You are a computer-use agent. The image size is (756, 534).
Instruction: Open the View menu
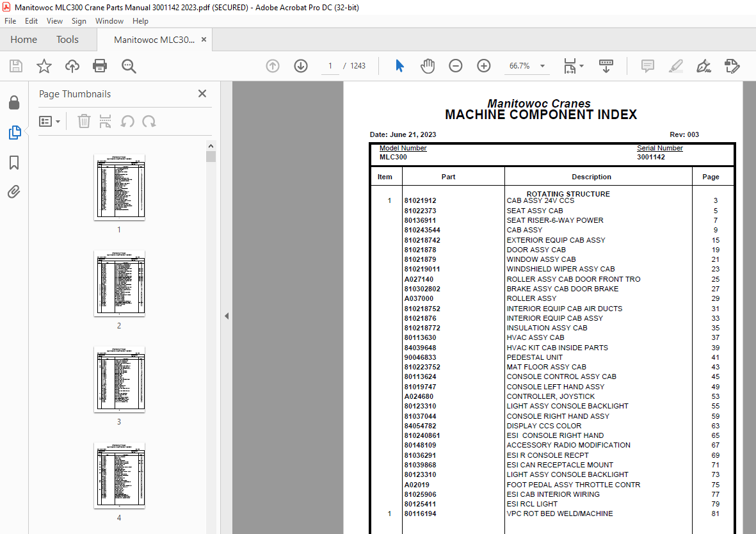pos(54,20)
